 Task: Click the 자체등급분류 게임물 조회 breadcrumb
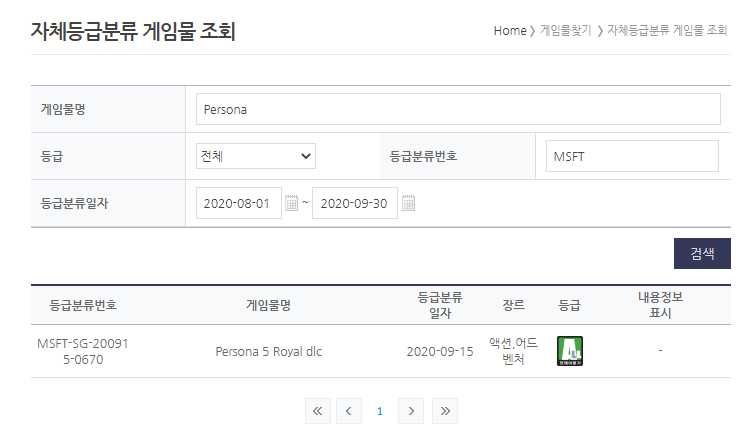click(667, 31)
